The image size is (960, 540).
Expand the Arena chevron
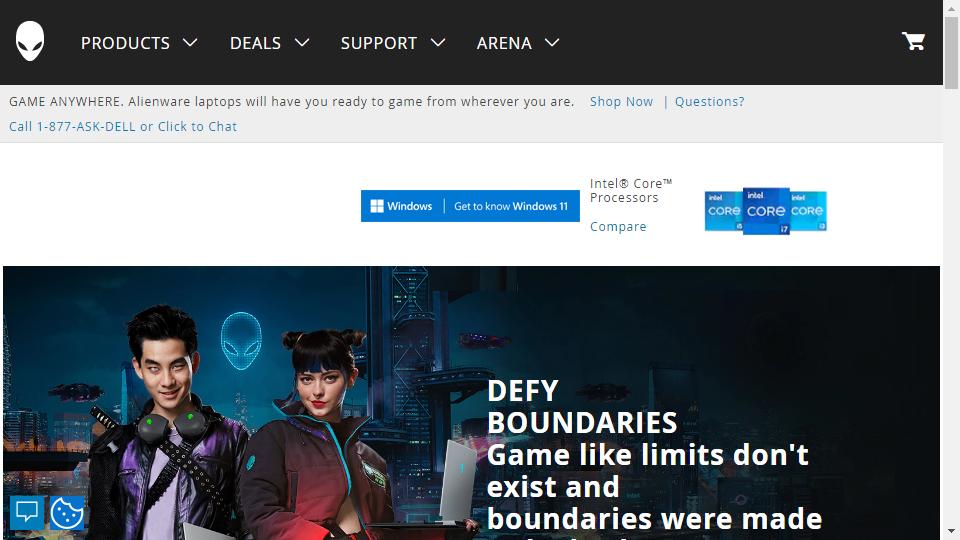pyautogui.click(x=552, y=42)
